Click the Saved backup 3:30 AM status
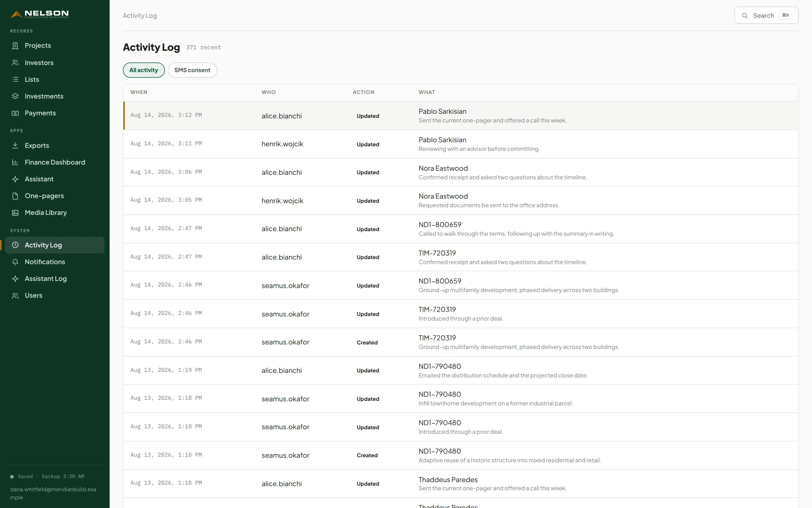 [x=47, y=477]
